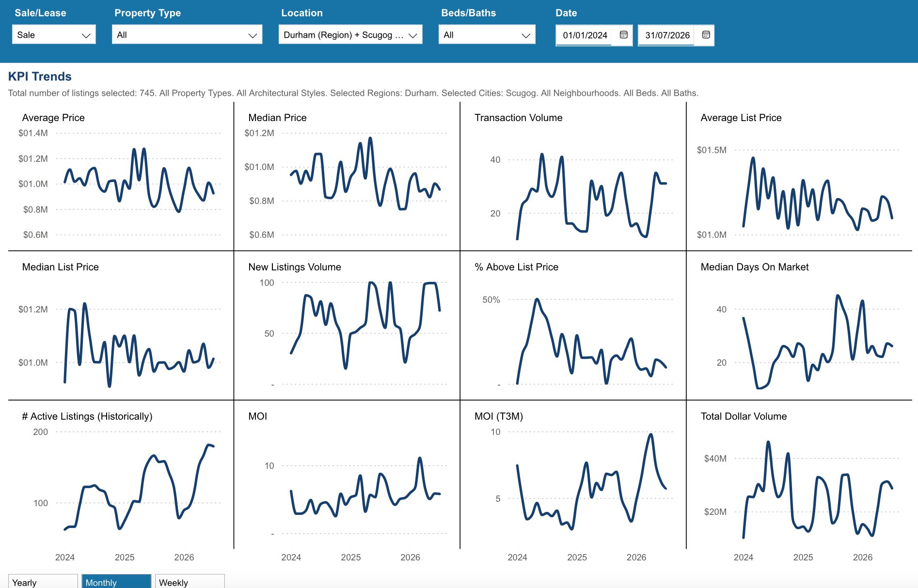
Task: Click the '# Active Listings (Historically)' title
Action: coord(87,416)
